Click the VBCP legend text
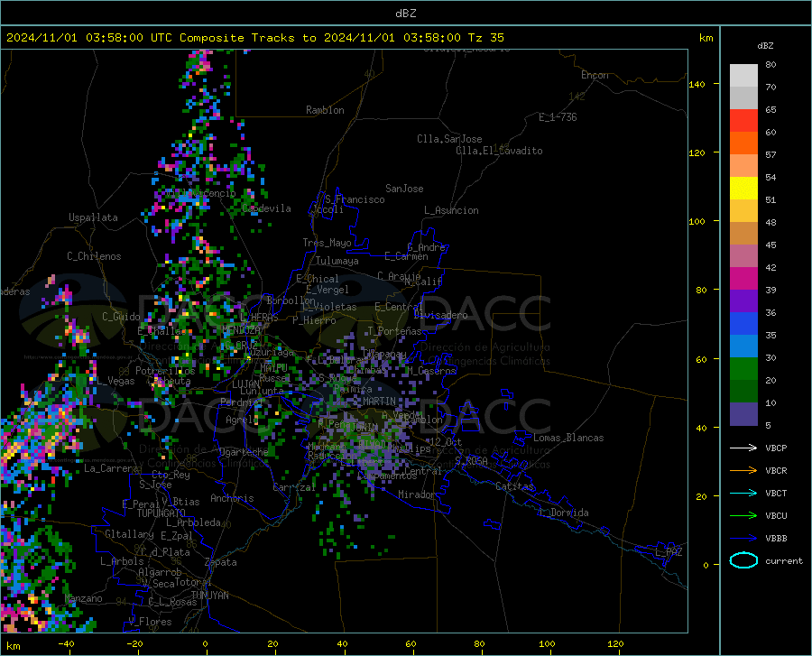Image resolution: width=812 pixels, height=656 pixels. (x=776, y=448)
